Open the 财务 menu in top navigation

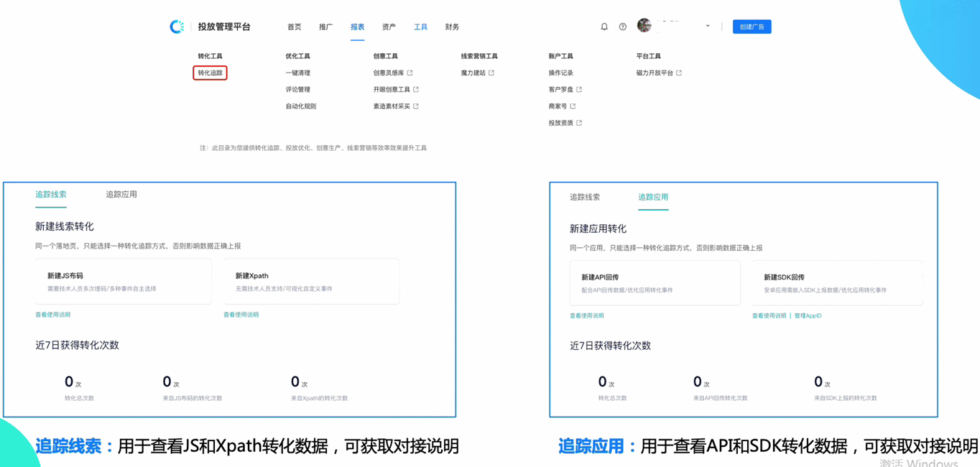[x=452, y=27]
